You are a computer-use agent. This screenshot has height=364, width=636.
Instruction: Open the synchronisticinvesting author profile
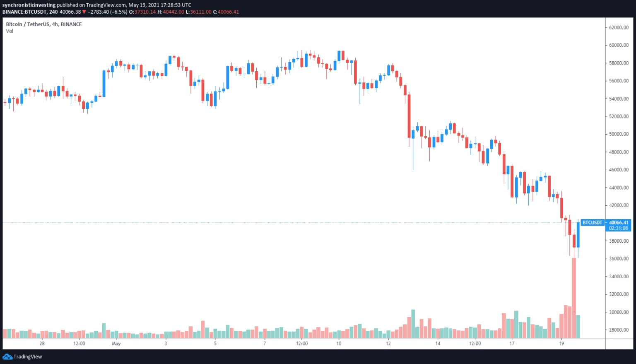(29, 5)
